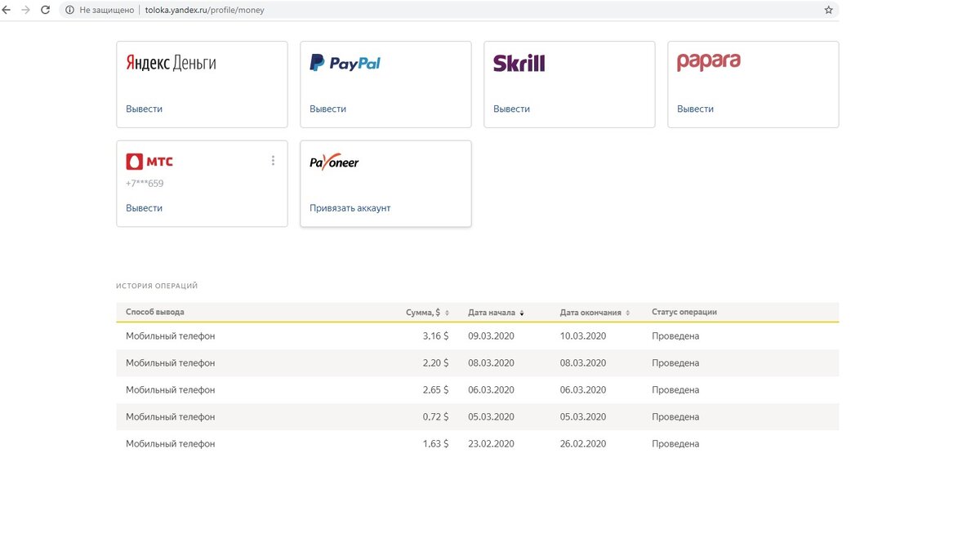Withdraw via Papara Вывести link
This screenshot has height=551, width=980.
pos(695,109)
